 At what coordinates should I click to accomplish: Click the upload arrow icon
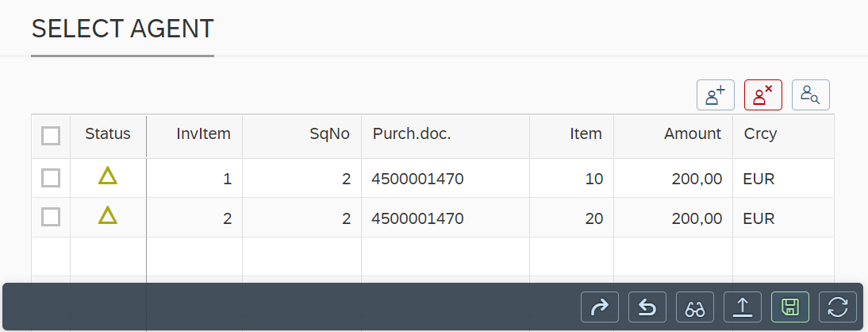point(743,307)
